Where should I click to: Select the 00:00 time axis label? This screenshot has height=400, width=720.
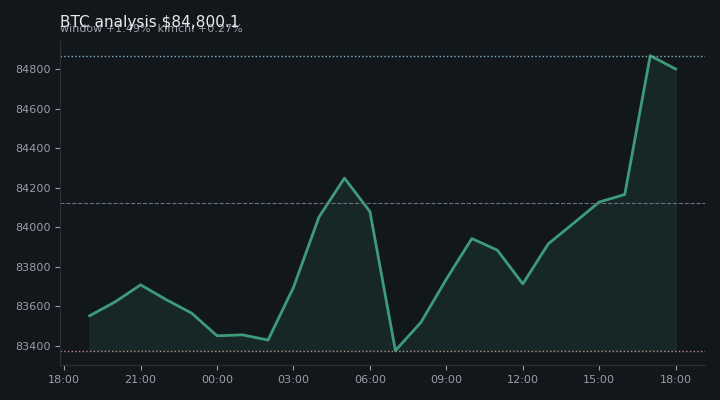pyautogui.click(x=217, y=379)
